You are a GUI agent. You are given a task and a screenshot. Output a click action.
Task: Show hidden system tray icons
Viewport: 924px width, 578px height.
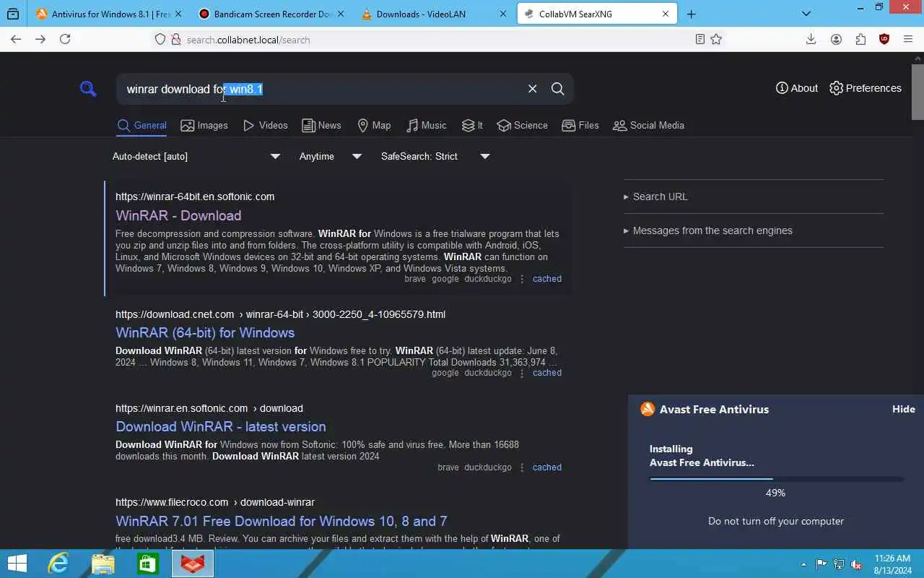[x=804, y=564]
